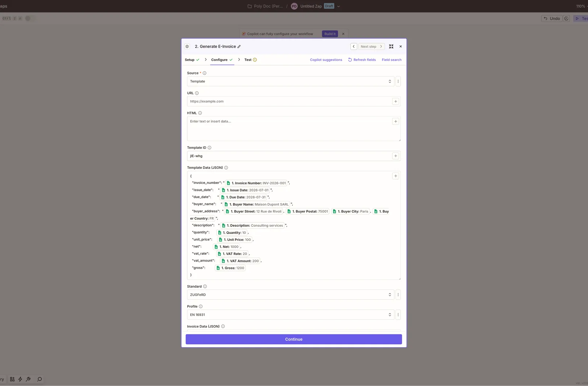588x386 pixels.
Task: Click the wrench tool icon in bottom toolbar
Action: pyautogui.click(x=28, y=379)
